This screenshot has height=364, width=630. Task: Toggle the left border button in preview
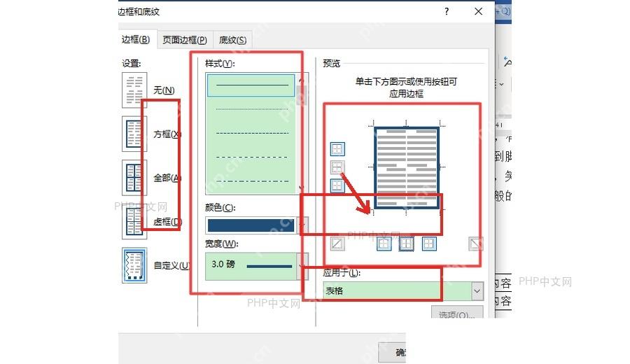pos(384,244)
